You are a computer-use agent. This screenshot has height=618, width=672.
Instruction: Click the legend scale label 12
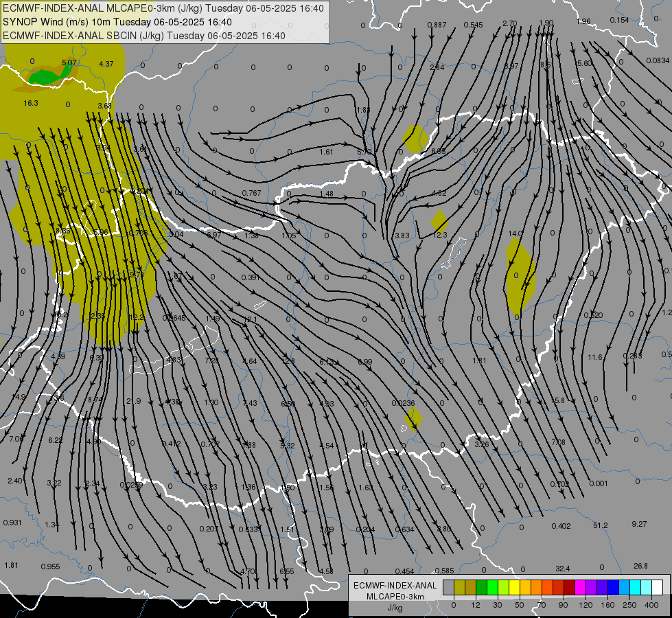pyautogui.click(x=476, y=605)
